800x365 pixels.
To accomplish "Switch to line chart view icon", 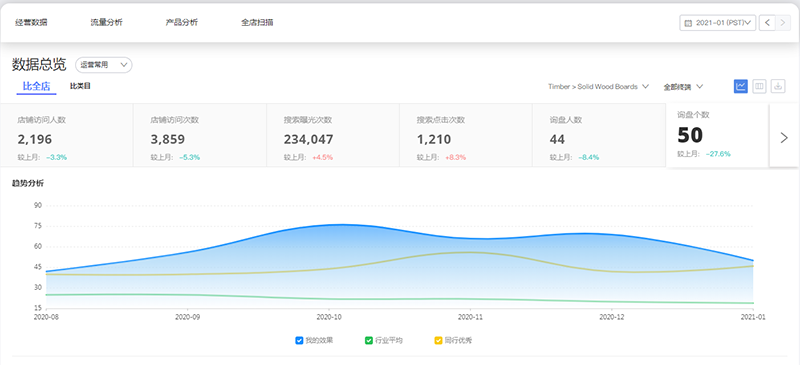I will tap(741, 86).
